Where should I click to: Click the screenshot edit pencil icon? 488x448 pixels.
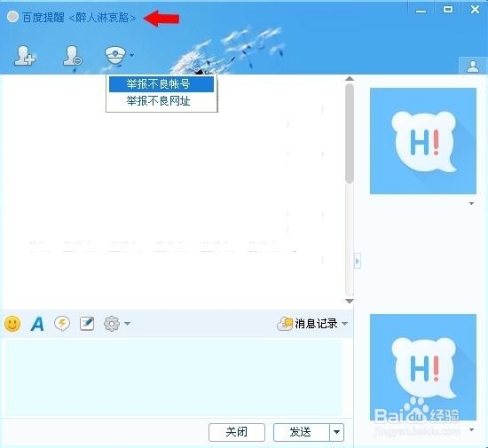(87, 324)
